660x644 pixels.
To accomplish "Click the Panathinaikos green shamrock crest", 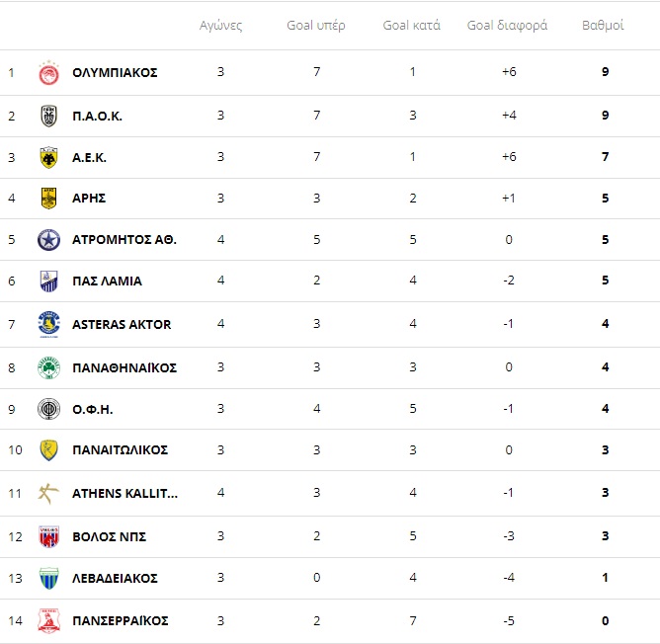I will point(48,367).
